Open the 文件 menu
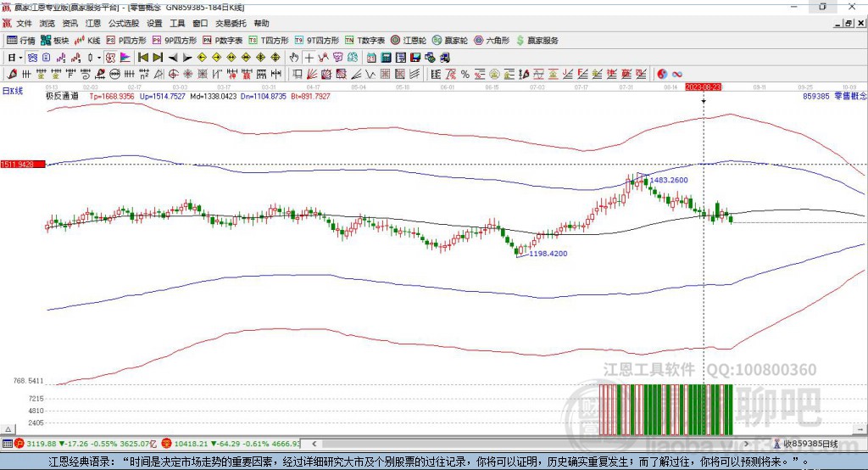The width and height of the screenshot is (868, 470). pyautogui.click(x=24, y=23)
